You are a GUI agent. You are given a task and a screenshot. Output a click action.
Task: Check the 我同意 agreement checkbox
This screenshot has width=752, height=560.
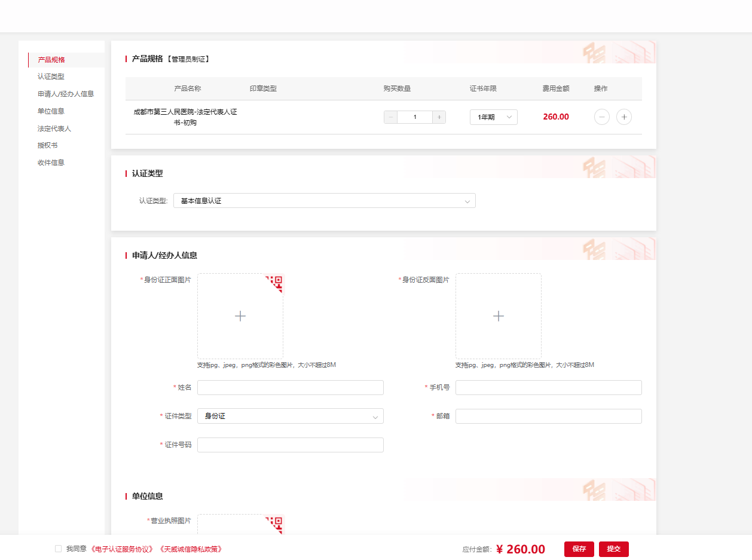click(58, 549)
